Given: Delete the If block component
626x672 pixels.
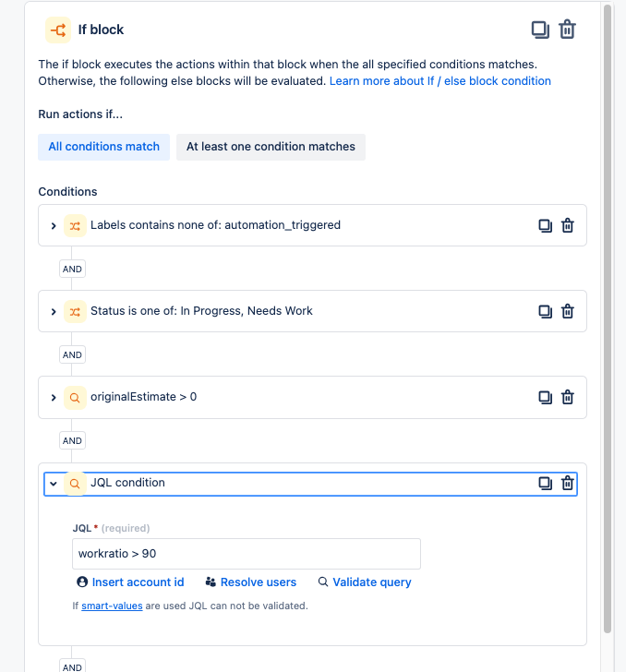Looking at the screenshot, I should point(567,30).
